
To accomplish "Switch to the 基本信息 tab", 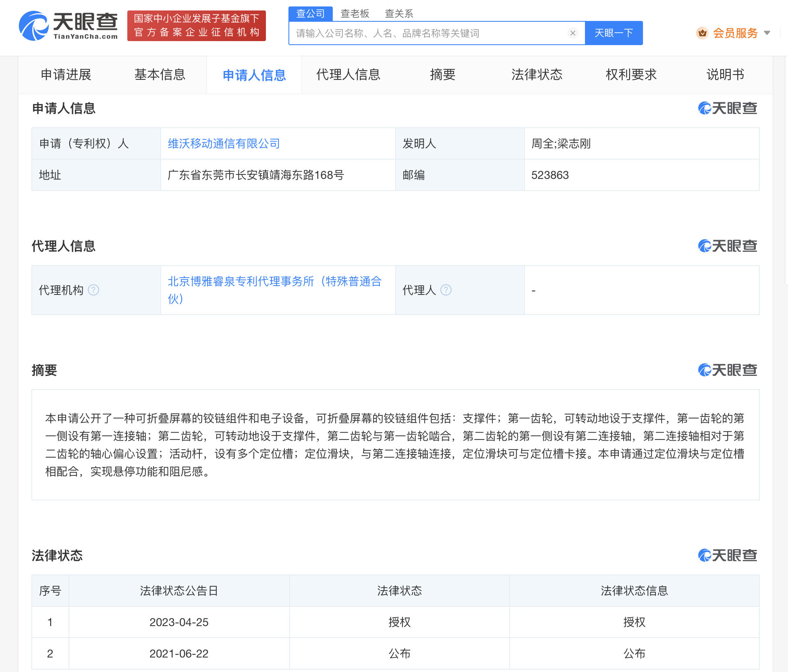I will click(160, 75).
